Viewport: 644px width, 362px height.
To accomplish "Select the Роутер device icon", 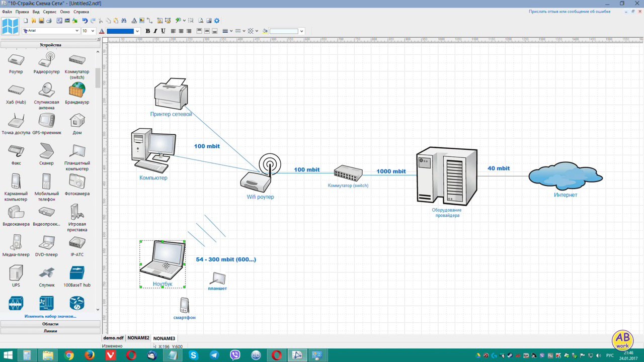I will coord(16,60).
